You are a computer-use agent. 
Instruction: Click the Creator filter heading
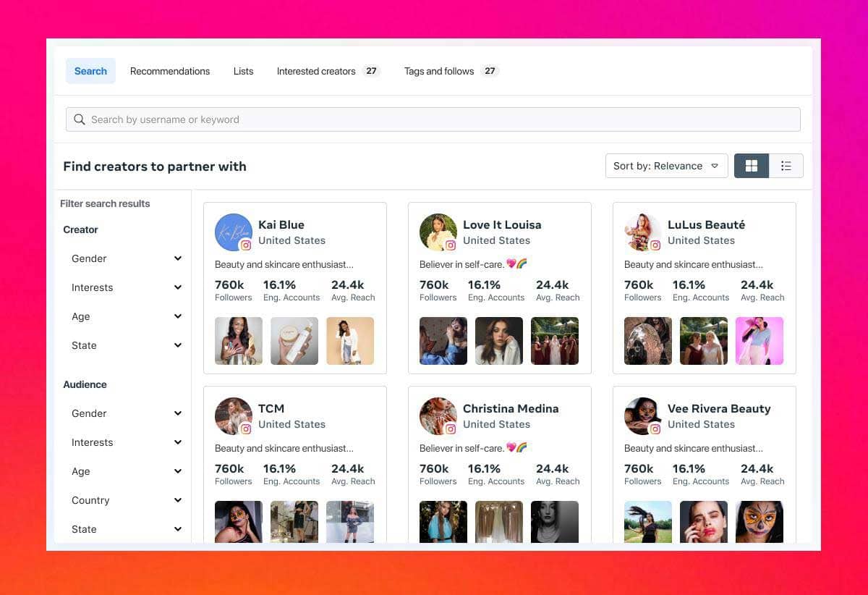80,229
